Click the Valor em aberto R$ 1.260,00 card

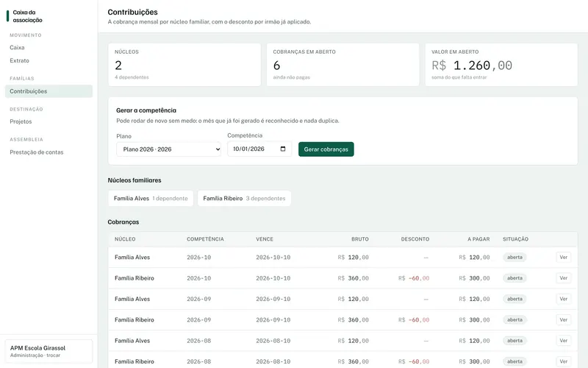pyautogui.click(x=501, y=65)
